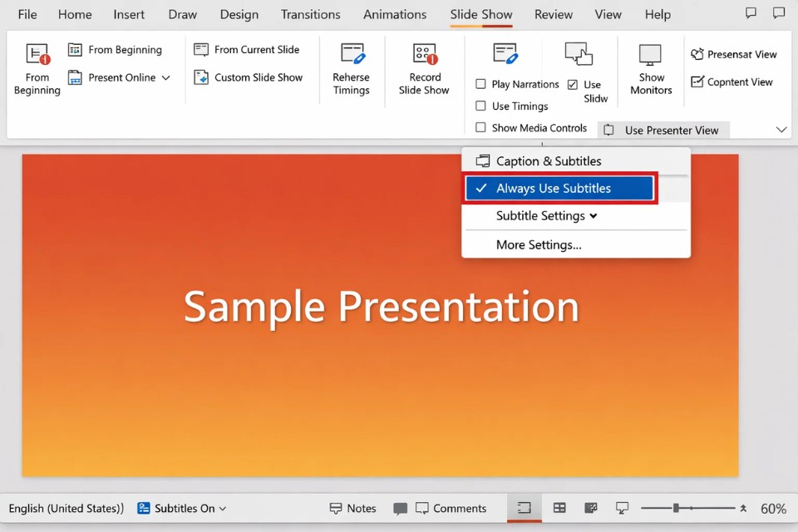Expand the Present Online dropdown
The image size is (798, 532).
pos(165,77)
